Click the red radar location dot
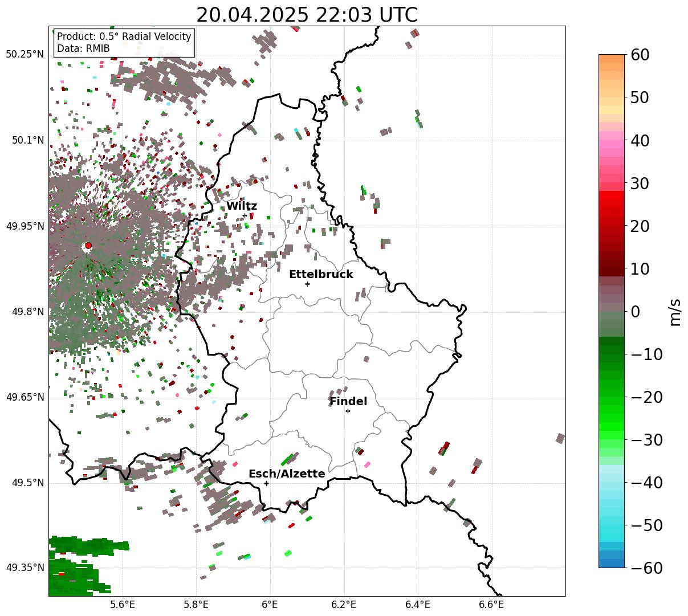The image size is (688, 616). (x=88, y=246)
